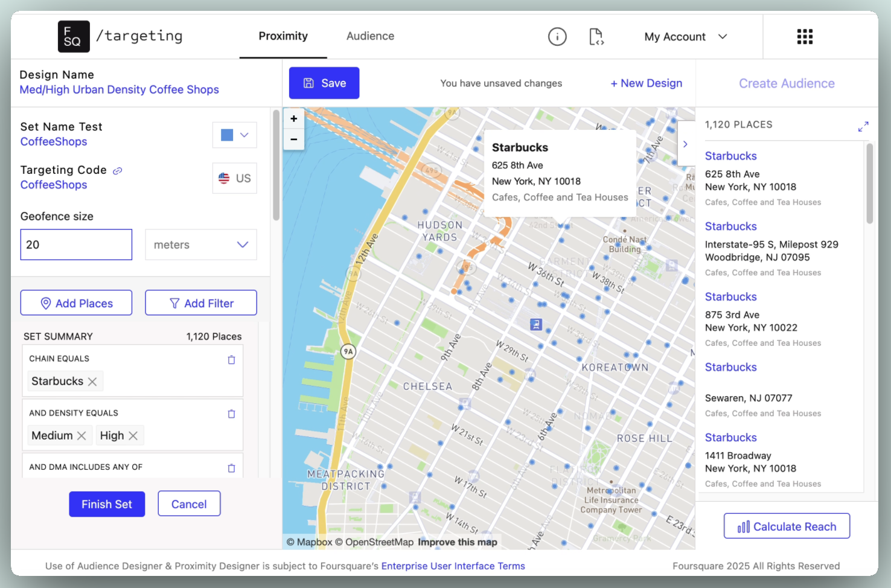The height and width of the screenshot is (588, 891).
Task: Edit the geofence size field
Action: tap(76, 244)
